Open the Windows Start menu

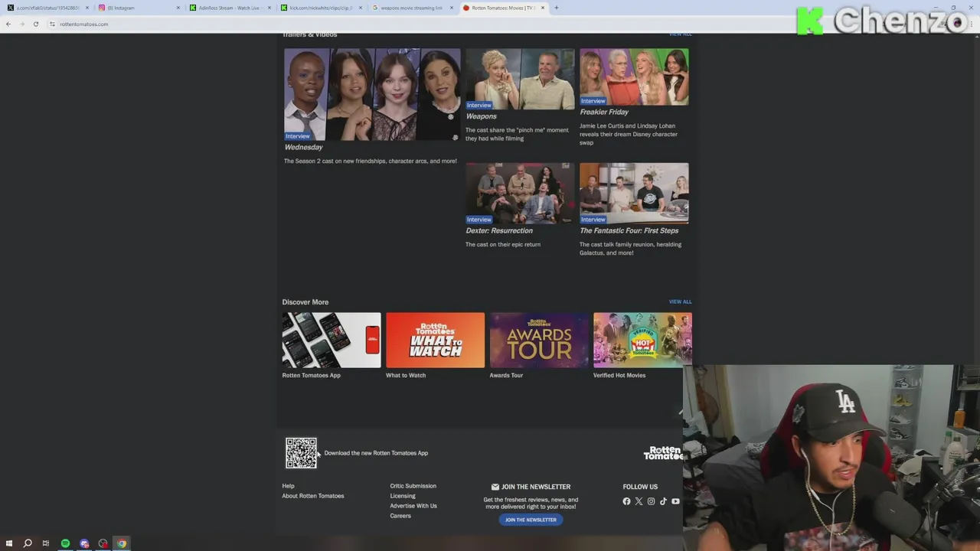point(9,543)
